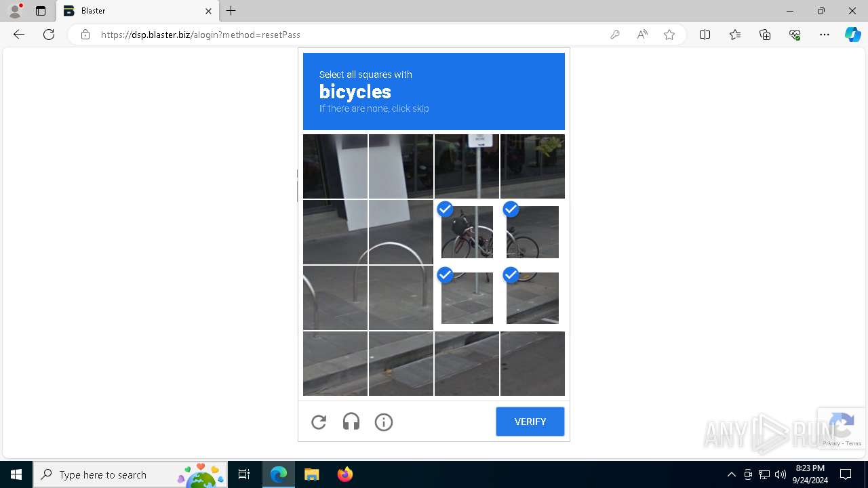Open Collections icon
Viewport: 868px width, 488px height.
click(765, 35)
